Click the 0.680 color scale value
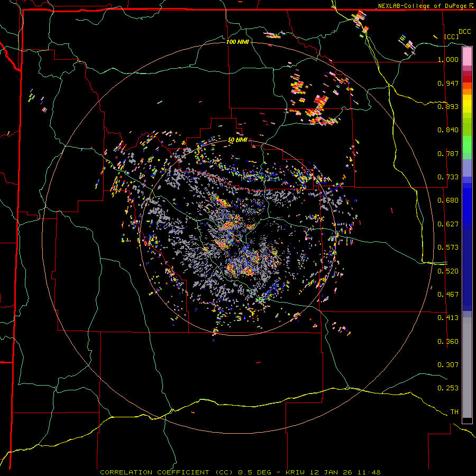Viewport: 476px width, 476px height. point(448,200)
